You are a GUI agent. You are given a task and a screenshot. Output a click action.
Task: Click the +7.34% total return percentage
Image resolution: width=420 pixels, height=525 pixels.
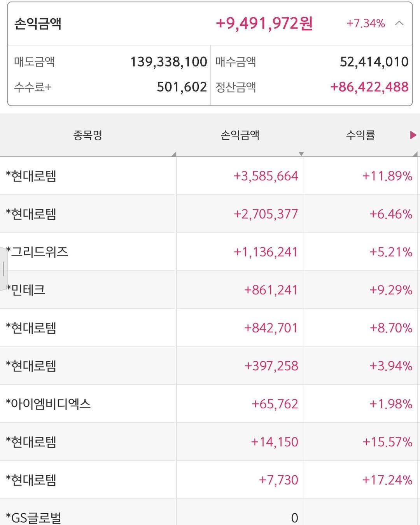point(366,23)
